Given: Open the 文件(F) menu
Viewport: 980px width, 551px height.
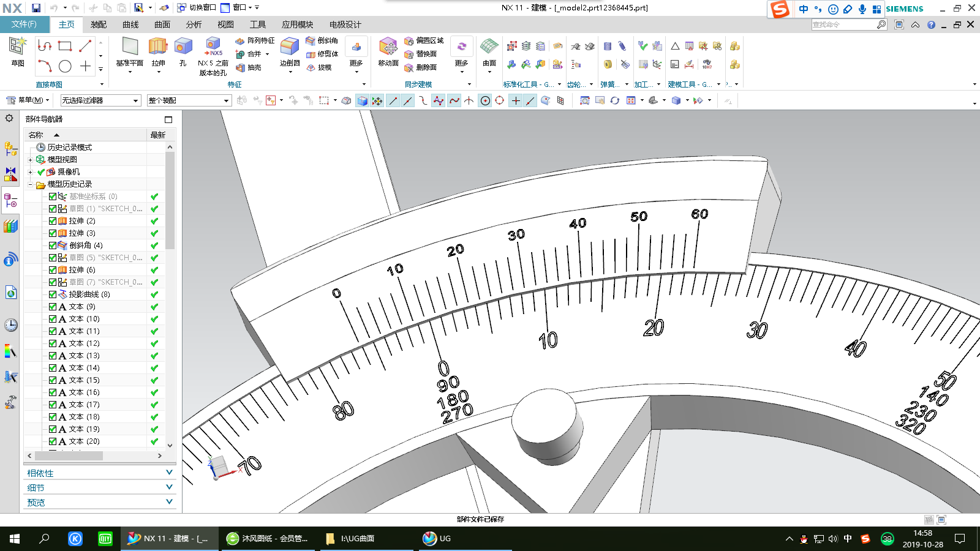Looking at the screenshot, I should [24, 24].
